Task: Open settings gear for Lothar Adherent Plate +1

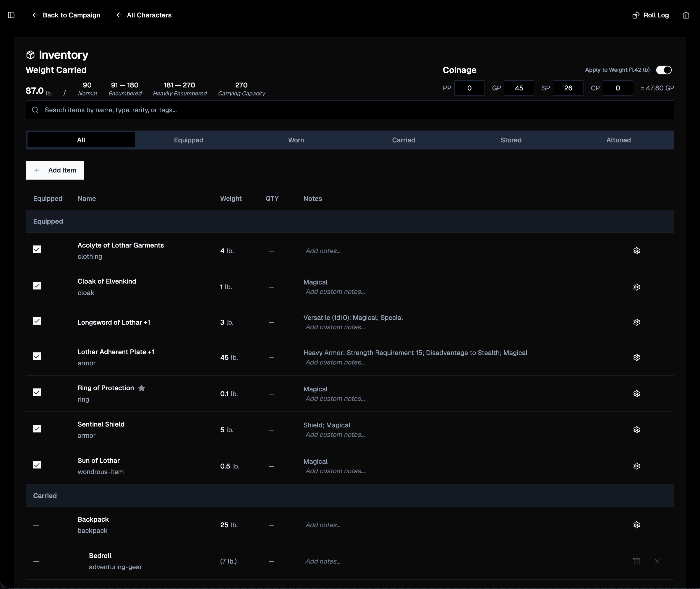Action: 636,357
